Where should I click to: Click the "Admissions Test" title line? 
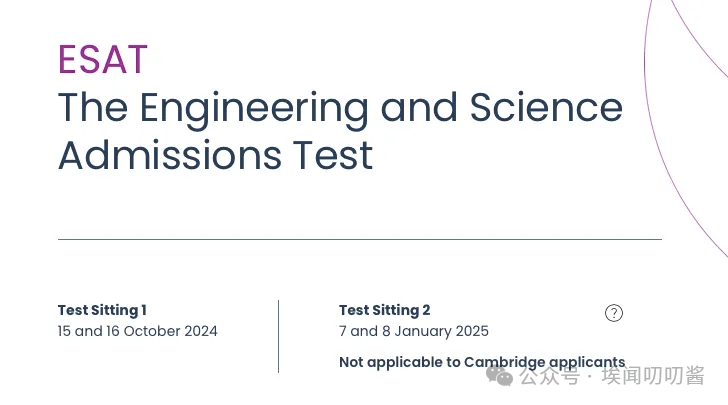pos(215,156)
